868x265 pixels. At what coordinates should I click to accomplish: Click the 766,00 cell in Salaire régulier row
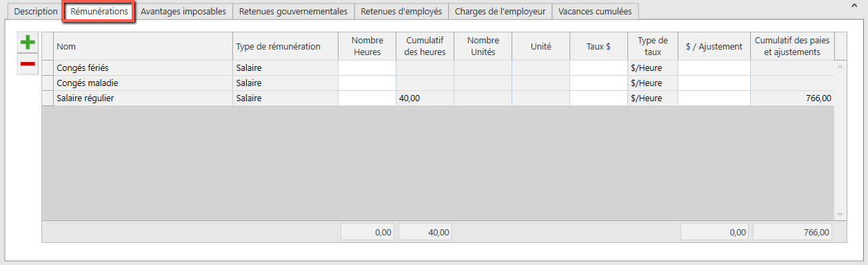coord(792,98)
